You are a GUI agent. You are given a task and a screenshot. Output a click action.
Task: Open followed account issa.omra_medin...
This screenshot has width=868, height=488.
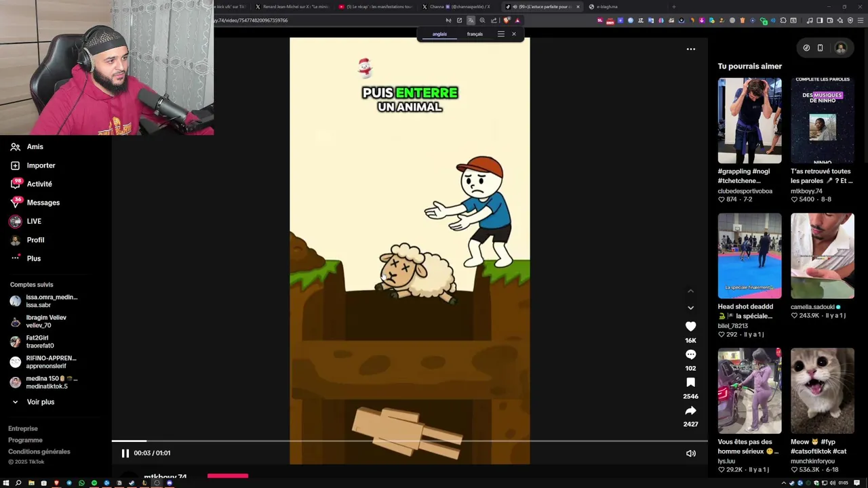pyautogui.click(x=44, y=301)
